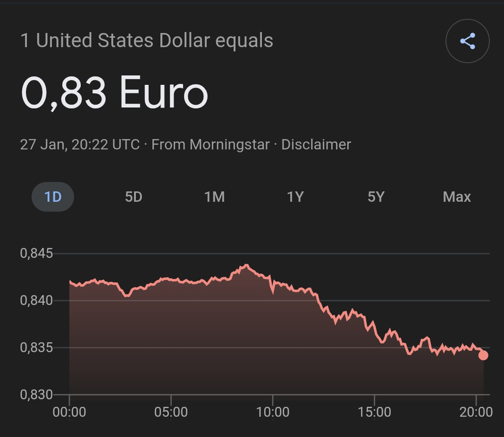Click the 0,83 Euro converted value
The image size is (504, 437).
click(114, 93)
